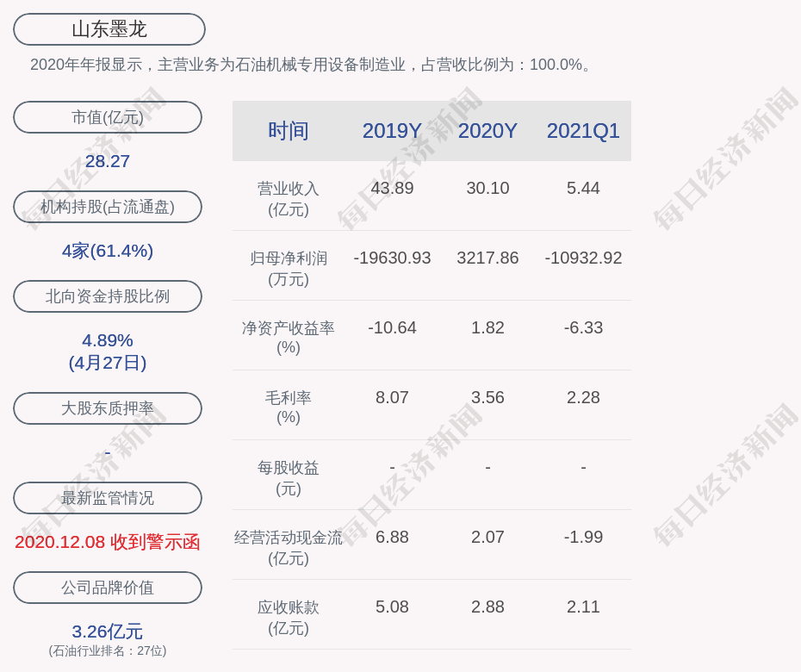Click the red 2020.12.08 收到警示函 notice
Image resolution: width=801 pixels, height=672 pixels.
coord(108,542)
